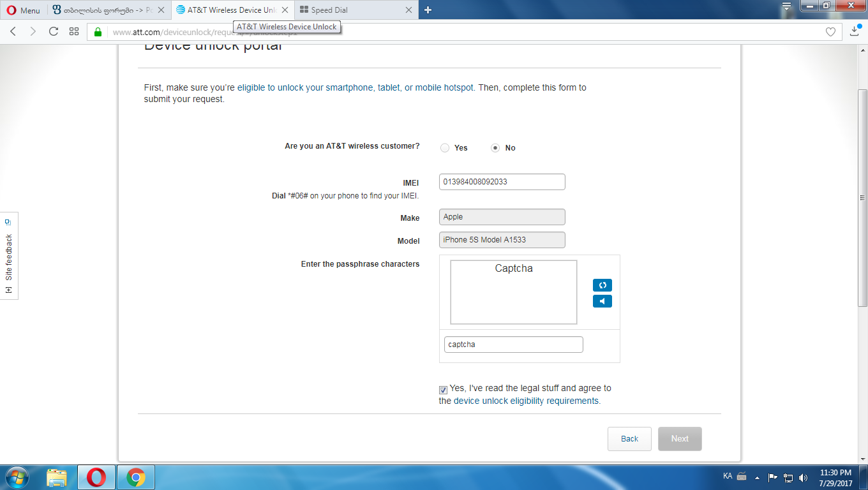Screen dimensions: 868x490
Task: Select Yes for AT&T wireless customer
Action: click(x=445, y=148)
